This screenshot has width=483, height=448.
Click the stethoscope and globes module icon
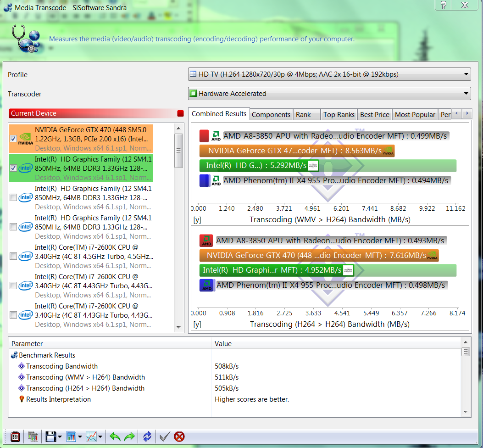point(26,39)
